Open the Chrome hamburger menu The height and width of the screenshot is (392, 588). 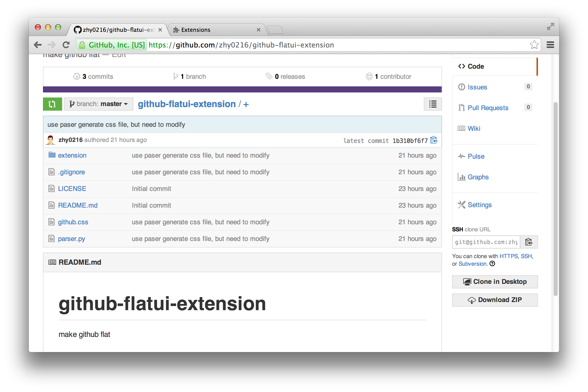click(550, 45)
